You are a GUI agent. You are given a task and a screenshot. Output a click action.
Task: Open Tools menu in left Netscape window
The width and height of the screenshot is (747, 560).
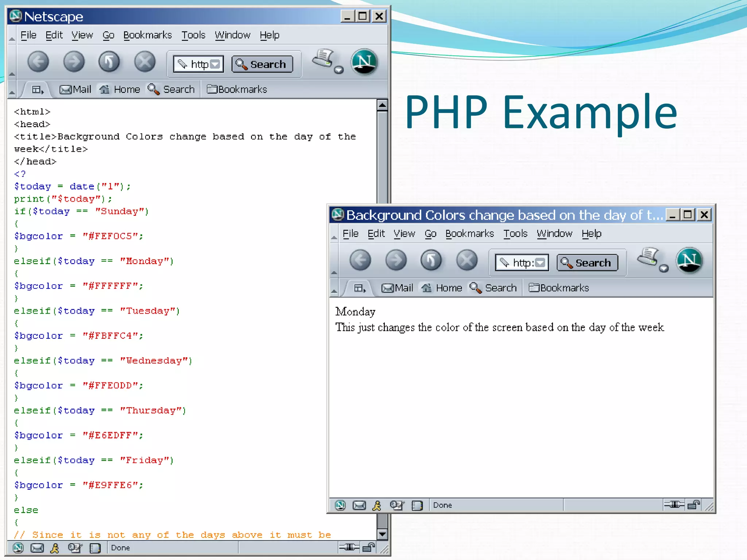point(193,35)
